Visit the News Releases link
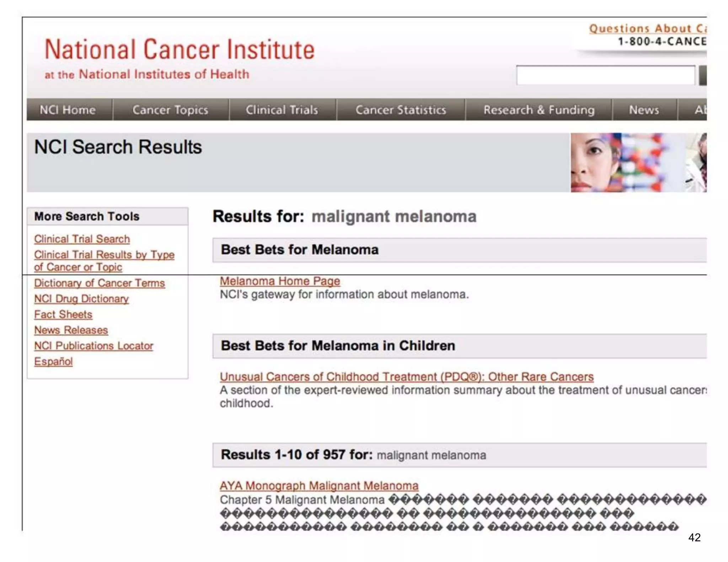 71,330
